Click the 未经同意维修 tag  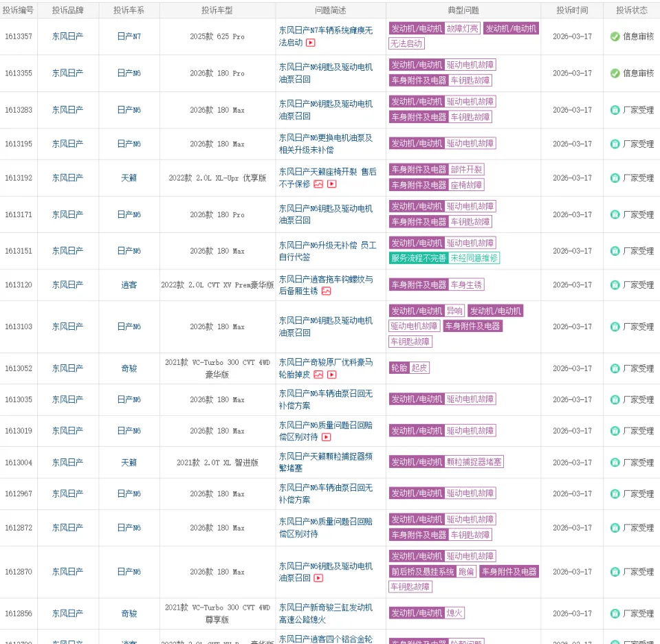[x=474, y=258]
